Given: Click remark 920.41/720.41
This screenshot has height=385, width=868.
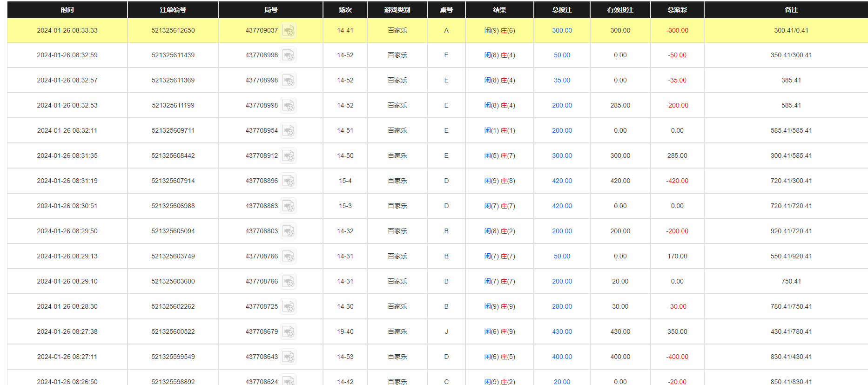Looking at the screenshot, I should [x=791, y=231].
